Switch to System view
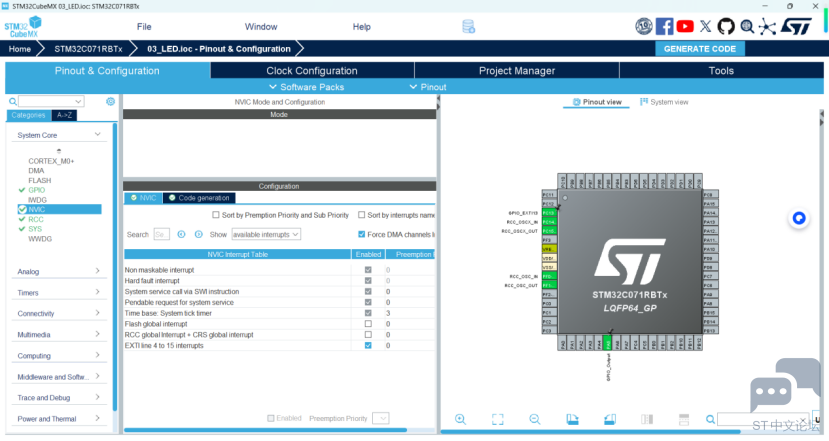Screen dimensions: 829x441 (x=664, y=102)
